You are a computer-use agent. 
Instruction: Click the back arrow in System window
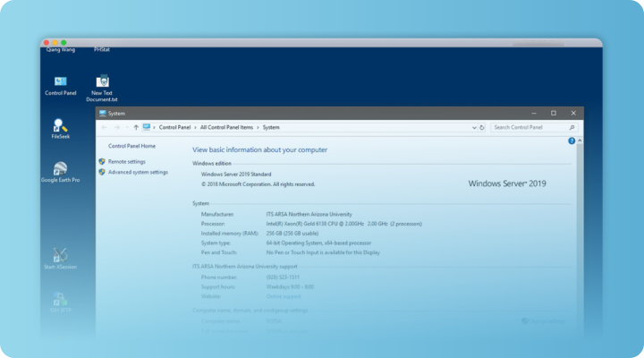pos(105,127)
